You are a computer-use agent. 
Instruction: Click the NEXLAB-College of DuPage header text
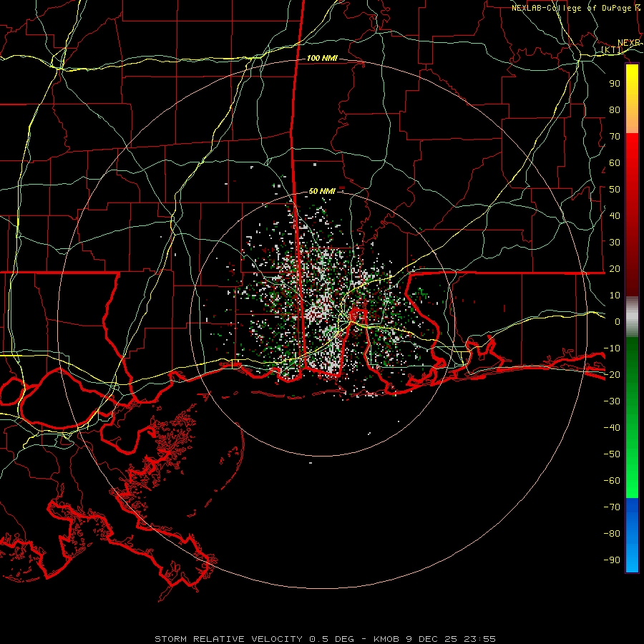coord(576,8)
